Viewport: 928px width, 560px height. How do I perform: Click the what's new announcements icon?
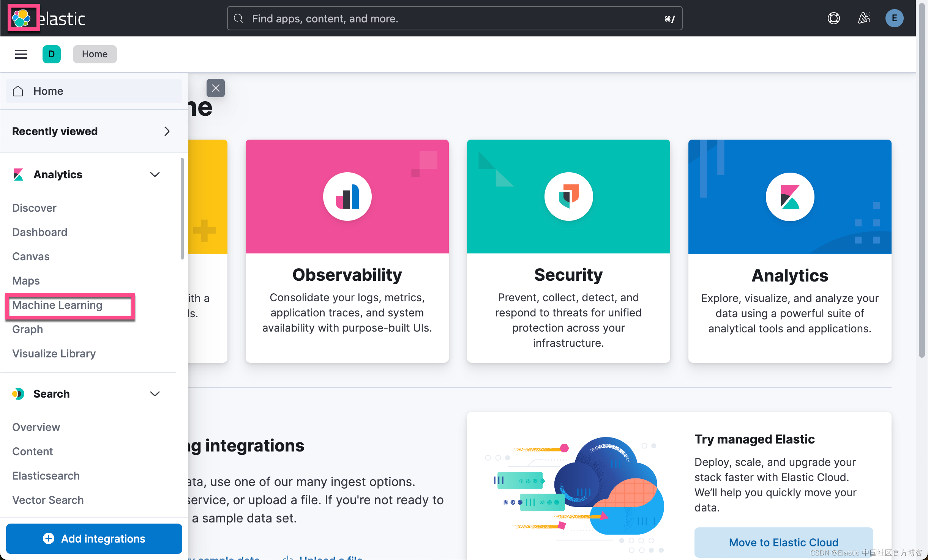[x=864, y=18]
